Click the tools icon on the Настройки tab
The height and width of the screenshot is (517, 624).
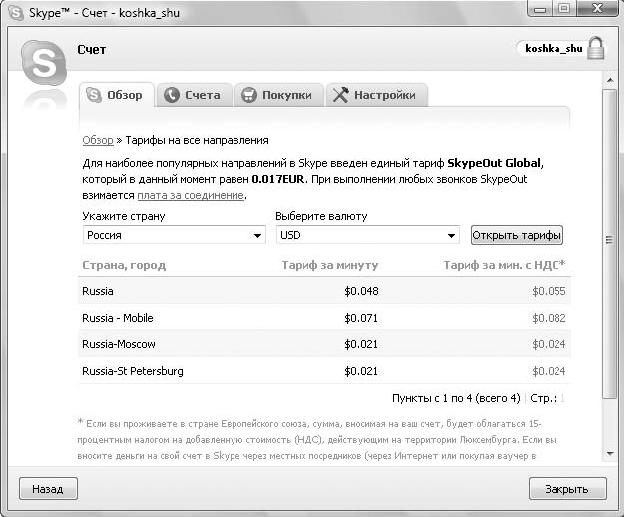(x=340, y=95)
